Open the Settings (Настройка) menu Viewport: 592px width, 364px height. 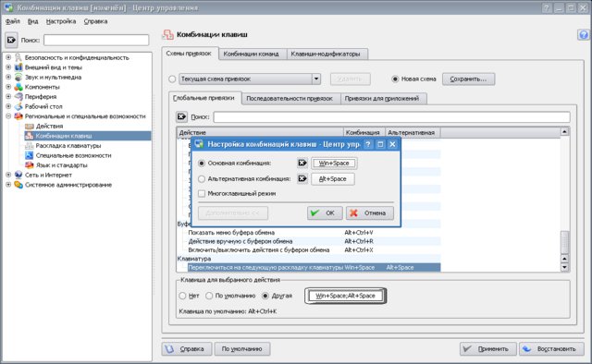tap(61, 21)
